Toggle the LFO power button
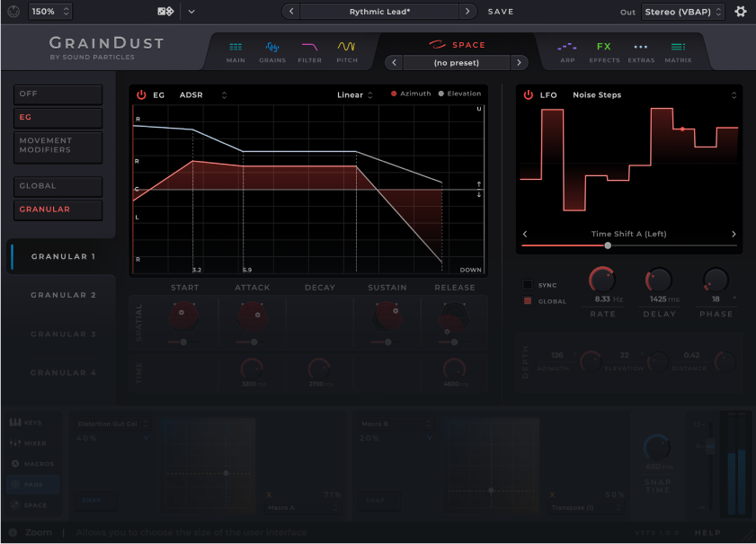Viewport: 756px width, 544px height. [529, 94]
